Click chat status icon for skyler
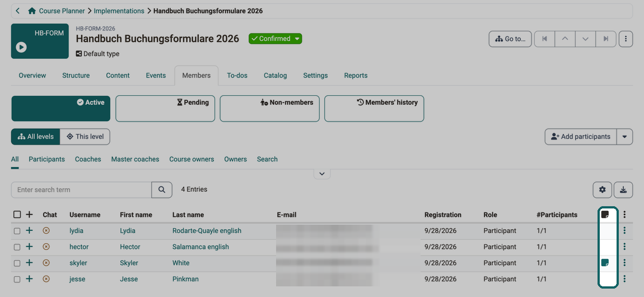The width and height of the screenshot is (644, 297). tap(46, 262)
